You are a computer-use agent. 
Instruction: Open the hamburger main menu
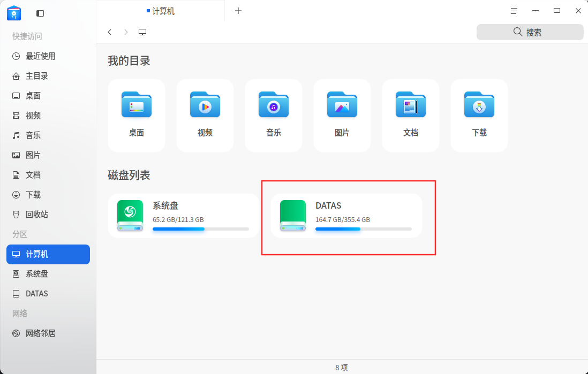pyautogui.click(x=514, y=11)
